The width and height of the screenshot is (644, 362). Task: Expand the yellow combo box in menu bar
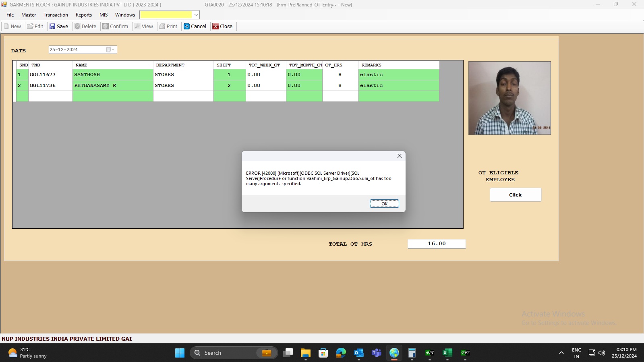click(x=196, y=15)
